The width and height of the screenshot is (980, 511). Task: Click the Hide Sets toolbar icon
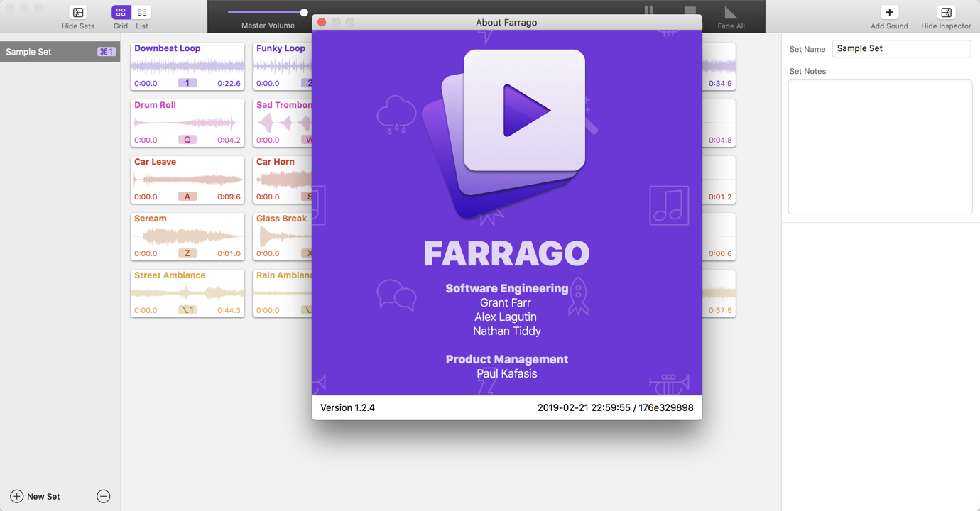coord(78,12)
